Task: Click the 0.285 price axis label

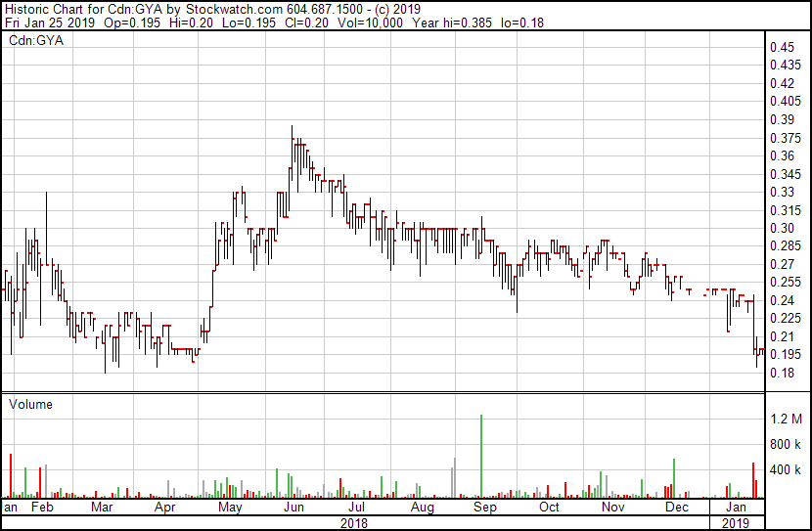Action: (786, 245)
